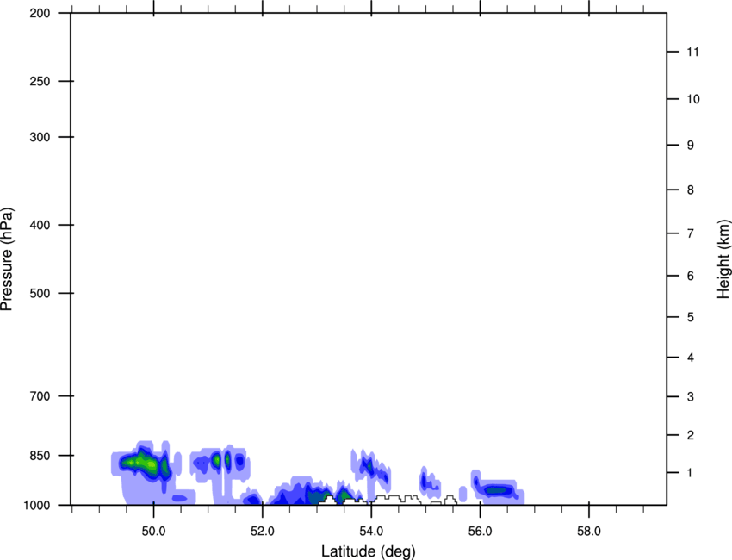This screenshot has height=560, width=732.
Task: Select the 54.0 latitude tick label
Action: tap(371, 530)
